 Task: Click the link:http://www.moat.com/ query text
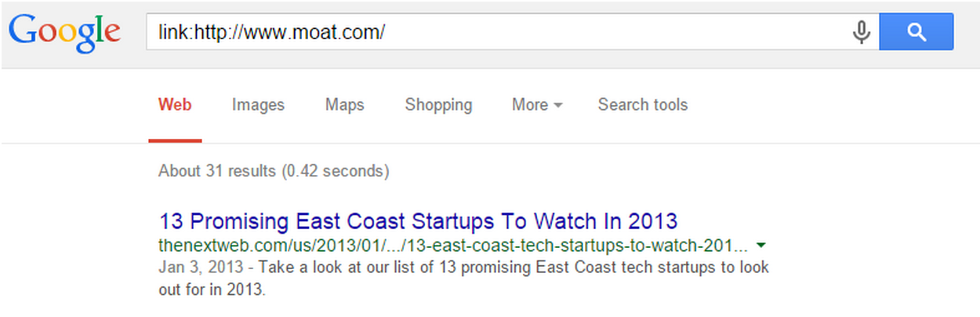(272, 32)
